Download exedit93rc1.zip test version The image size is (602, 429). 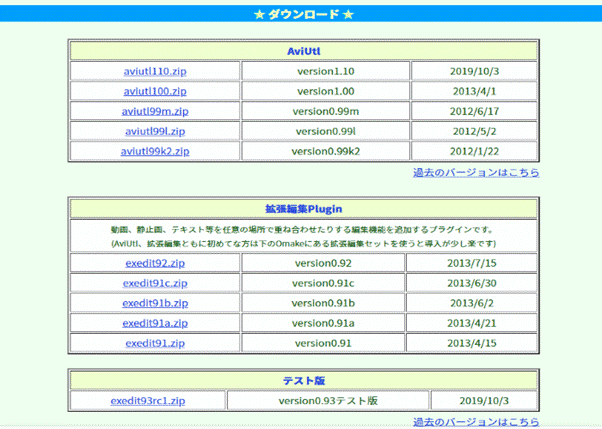(148, 401)
